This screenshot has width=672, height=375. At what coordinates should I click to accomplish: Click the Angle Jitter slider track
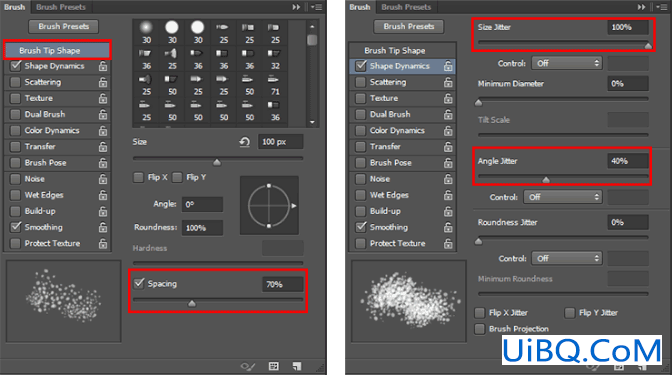pyautogui.click(x=563, y=176)
